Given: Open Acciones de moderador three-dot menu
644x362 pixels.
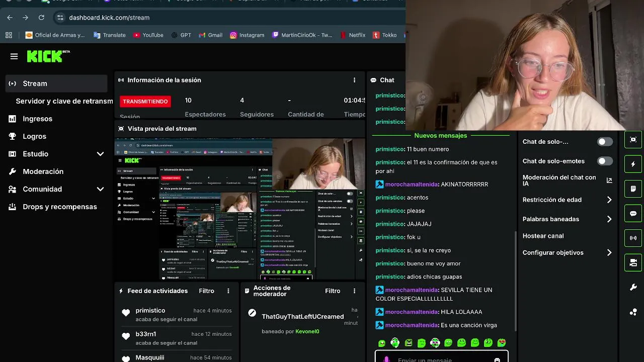Looking at the screenshot, I should pyautogui.click(x=354, y=291).
